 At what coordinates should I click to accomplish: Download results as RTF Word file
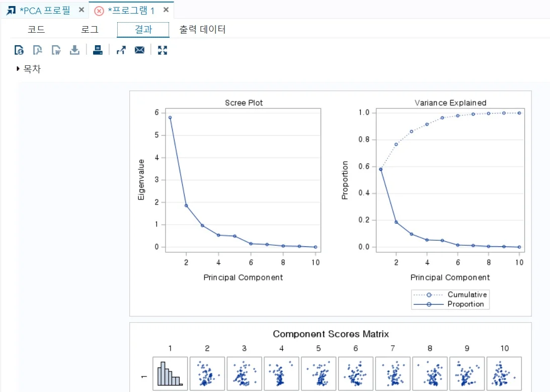[x=56, y=50]
